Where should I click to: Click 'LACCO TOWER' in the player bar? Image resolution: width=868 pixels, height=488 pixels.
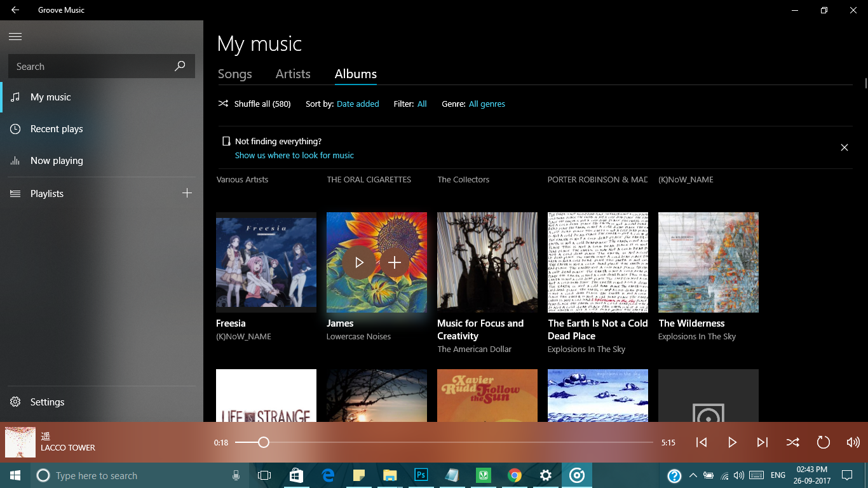point(68,448)
